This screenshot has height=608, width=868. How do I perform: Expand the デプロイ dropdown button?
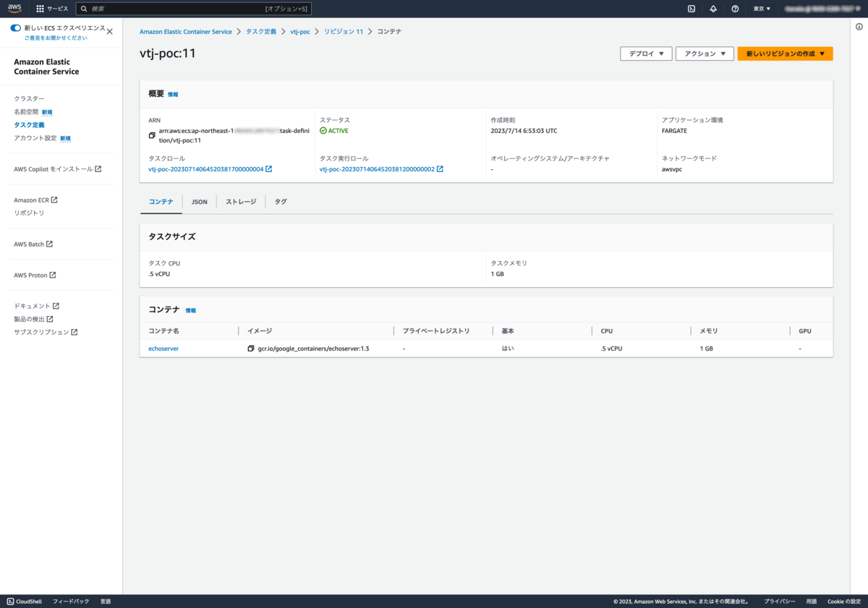pos(646,53)
